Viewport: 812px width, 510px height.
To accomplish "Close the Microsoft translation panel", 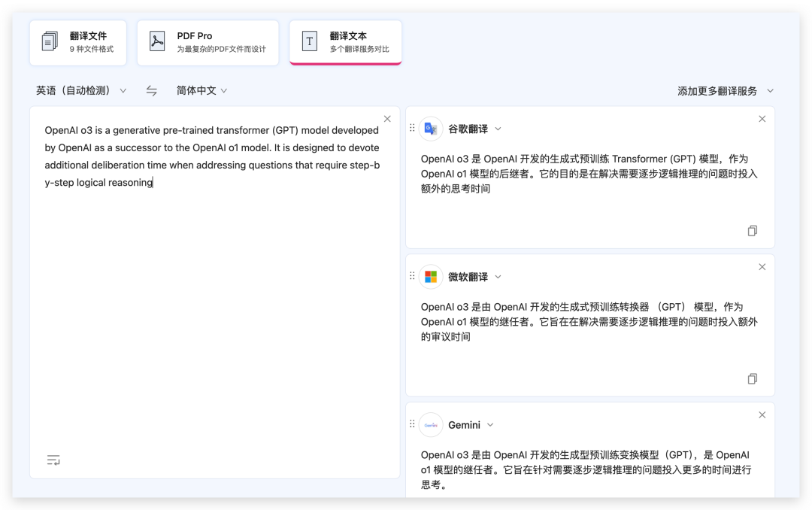I will pyautogui.click(x=762, y=267).
